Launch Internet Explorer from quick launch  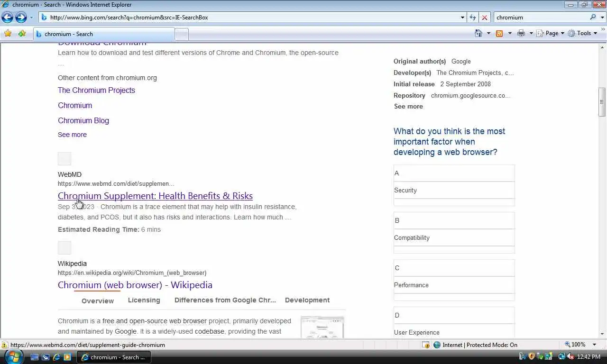point(56,357)
